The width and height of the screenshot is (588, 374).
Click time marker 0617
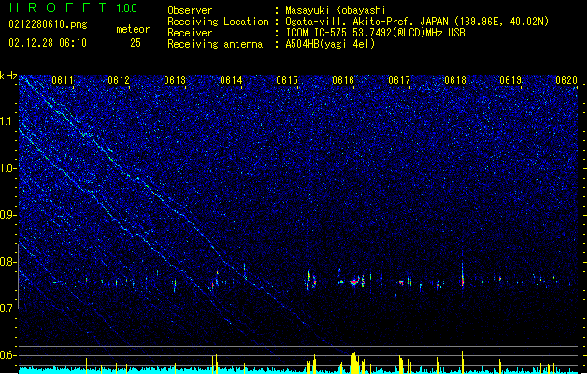(399, 80)
